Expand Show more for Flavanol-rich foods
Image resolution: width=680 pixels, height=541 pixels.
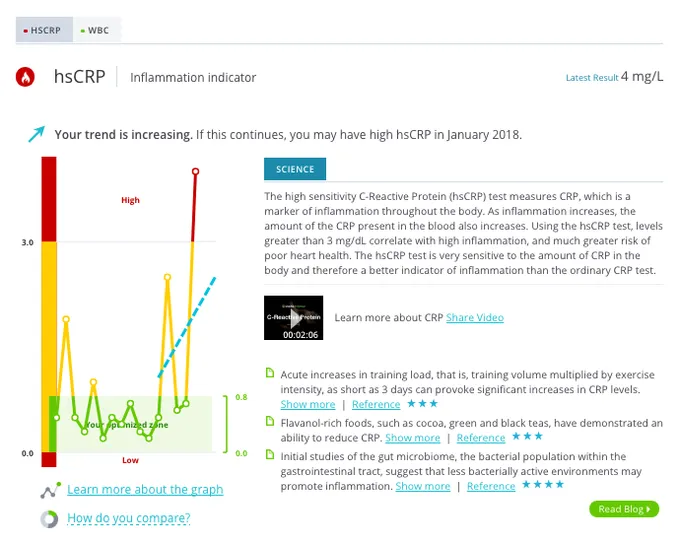pos(412,438)
